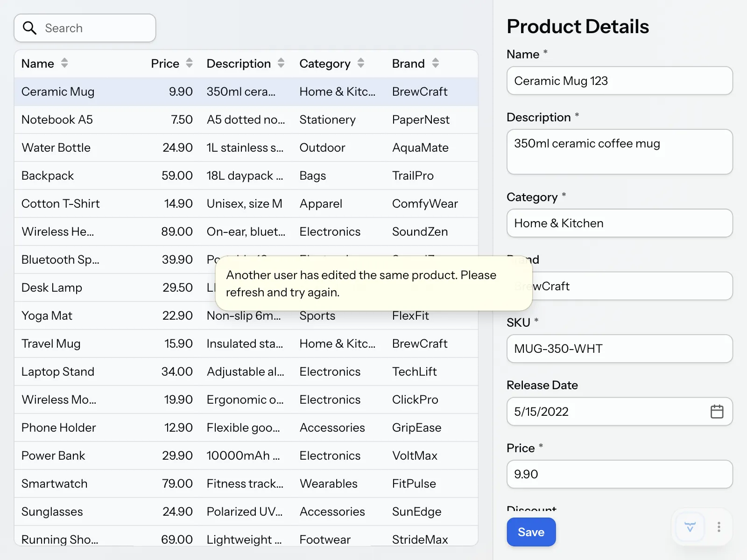Viewport: 747px width, 560px height.
Task: Select the Cotton T-Shirt row
Action: (x=246, y=203)
